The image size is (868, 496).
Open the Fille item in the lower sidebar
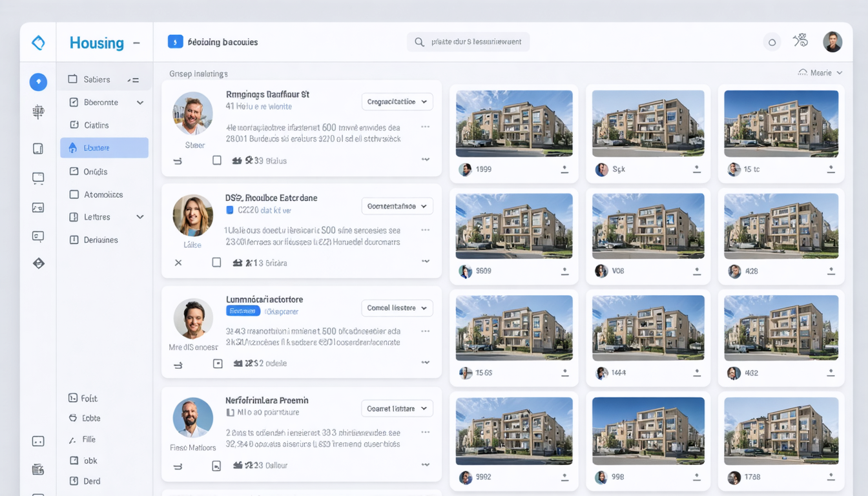coord(83,439)
